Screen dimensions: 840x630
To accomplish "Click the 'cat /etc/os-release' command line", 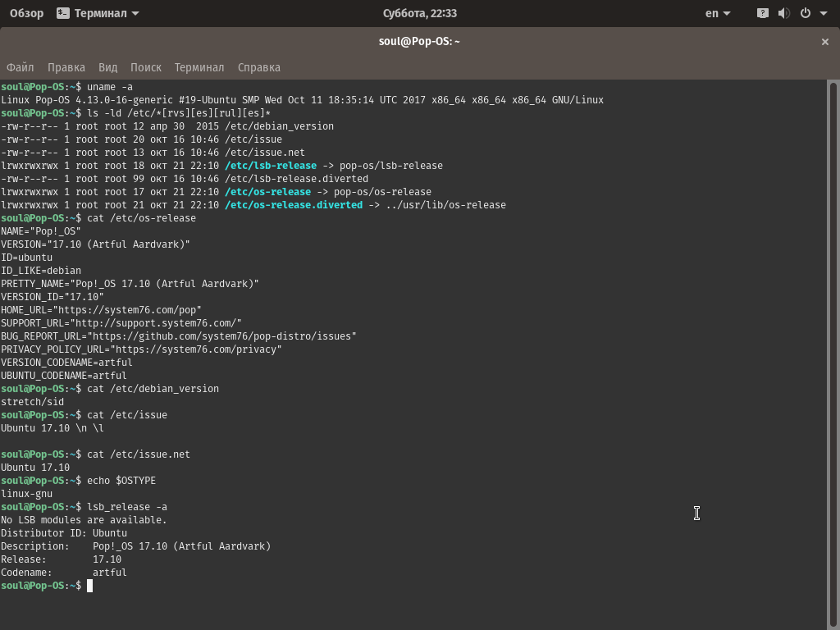I will (98, 218).
